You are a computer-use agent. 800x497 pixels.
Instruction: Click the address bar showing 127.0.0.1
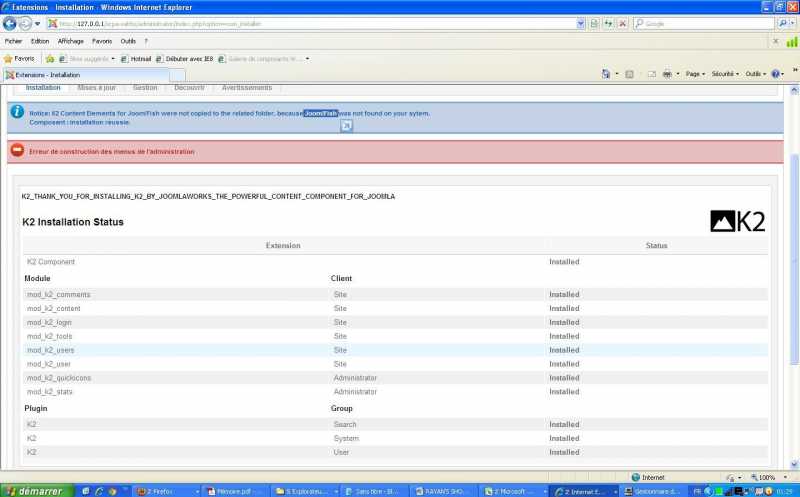tap(311, 23)
